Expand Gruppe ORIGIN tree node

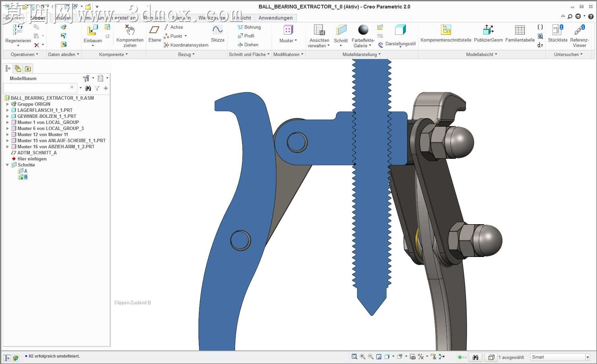pos(7,104)
